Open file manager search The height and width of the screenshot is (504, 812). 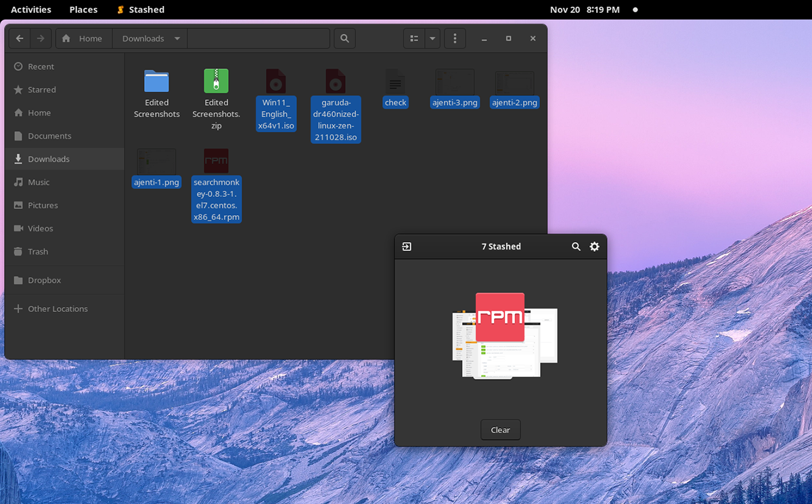(344, 39)
